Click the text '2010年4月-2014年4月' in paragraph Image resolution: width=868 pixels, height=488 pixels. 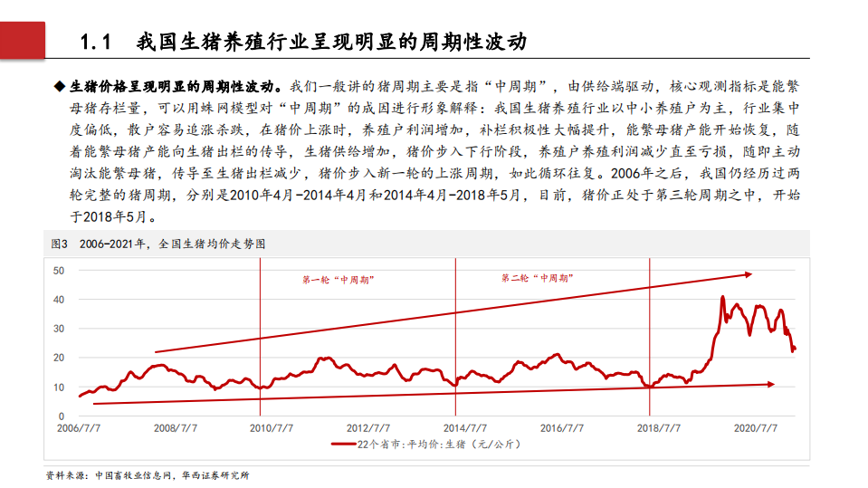coord(299,195)
